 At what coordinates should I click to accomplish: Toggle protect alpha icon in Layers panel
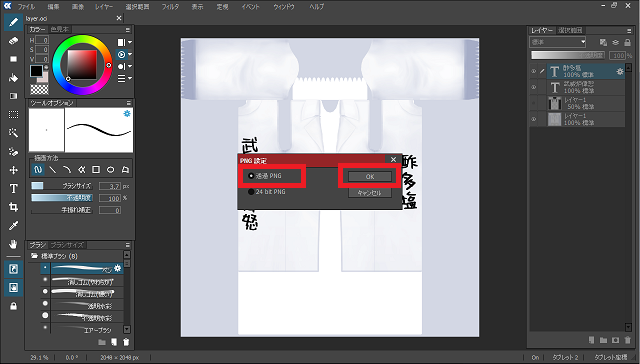click(x=603, y=42)
